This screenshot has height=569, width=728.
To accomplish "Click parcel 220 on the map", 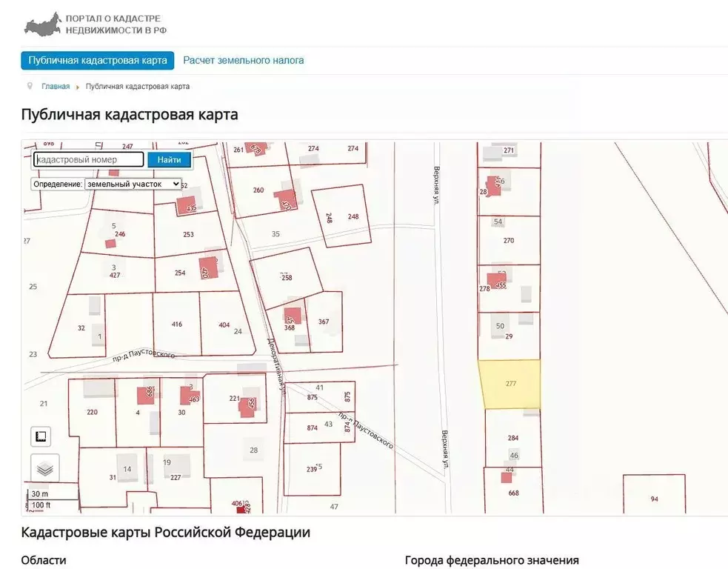I will click(92, 411).
